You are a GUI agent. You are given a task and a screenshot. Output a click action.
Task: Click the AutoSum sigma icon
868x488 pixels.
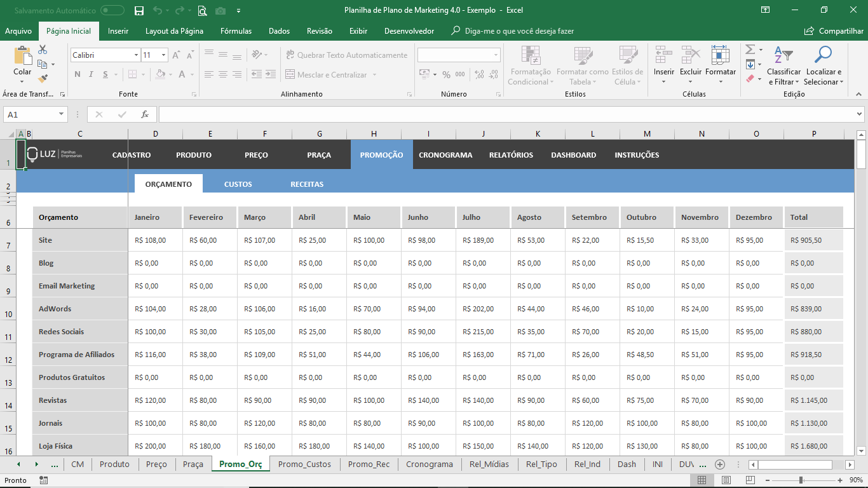coord(750,50)
